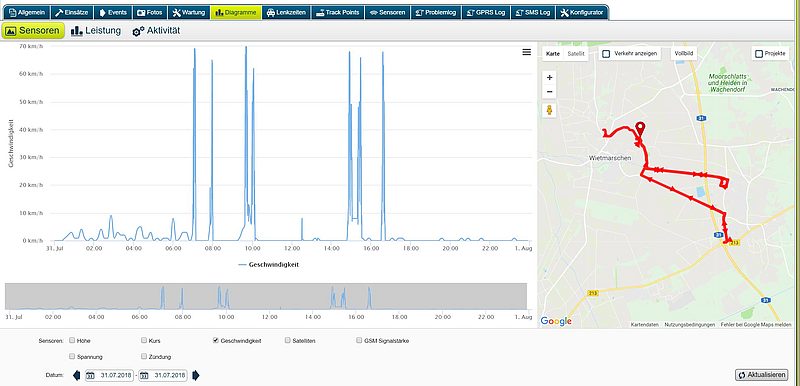The height and width of the screenshot is (386, 800).
Task: Open the end date calendar icon
Action: click(144, 376)
